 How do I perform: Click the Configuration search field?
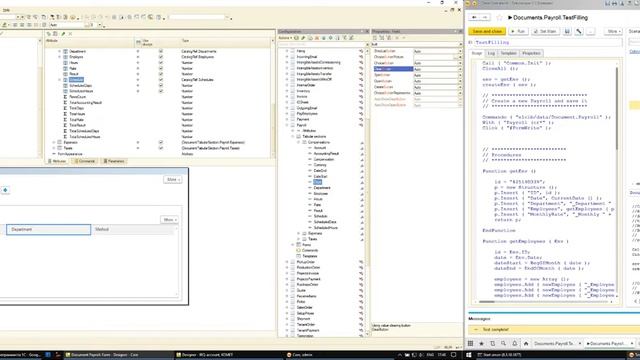(x=322, y=44)
